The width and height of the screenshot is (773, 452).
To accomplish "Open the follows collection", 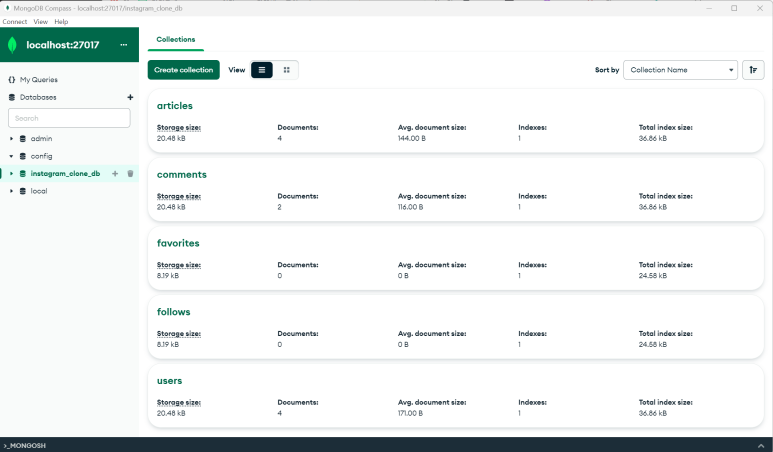I will pos(174,312).
